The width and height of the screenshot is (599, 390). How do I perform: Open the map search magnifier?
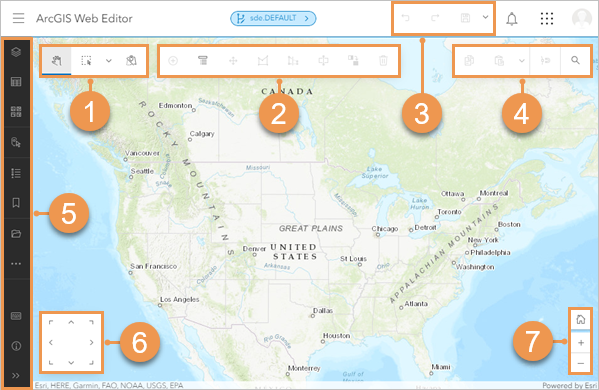tap(575, 60)
